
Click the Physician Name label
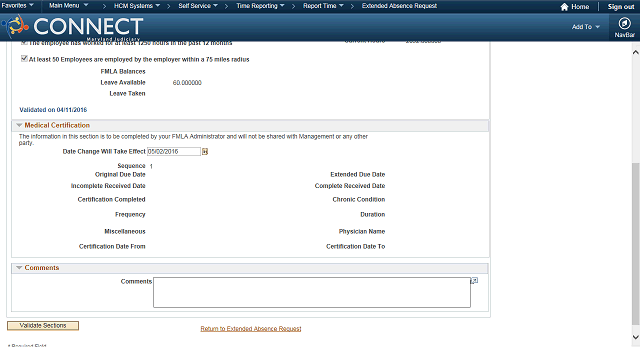(x=362, y=231)
